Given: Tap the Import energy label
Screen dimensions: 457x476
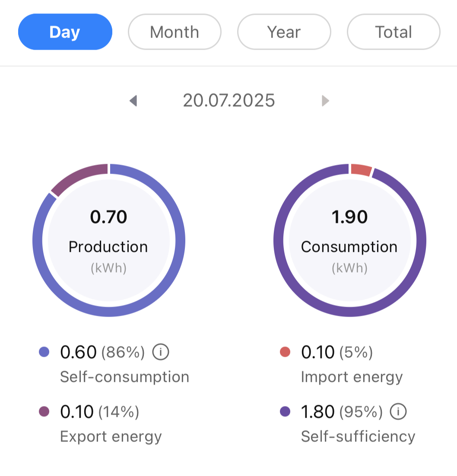Looking at the screenshot, I should tap(352, 378).
